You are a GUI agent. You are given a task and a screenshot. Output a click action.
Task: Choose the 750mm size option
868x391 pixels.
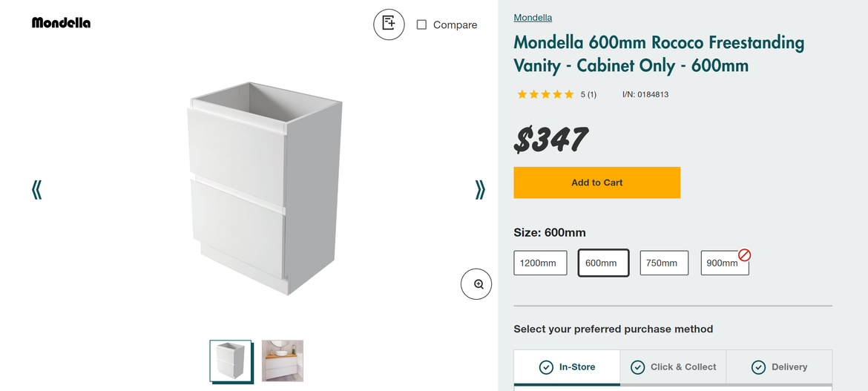[x=664, y=263]
